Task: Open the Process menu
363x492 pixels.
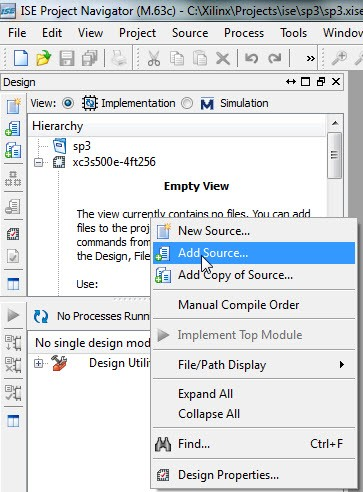Action: pos(244,33)
